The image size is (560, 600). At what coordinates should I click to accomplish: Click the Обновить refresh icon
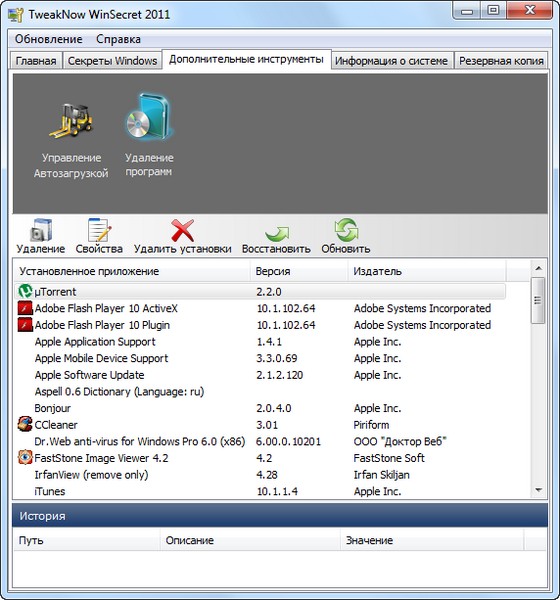coord(346,230)
